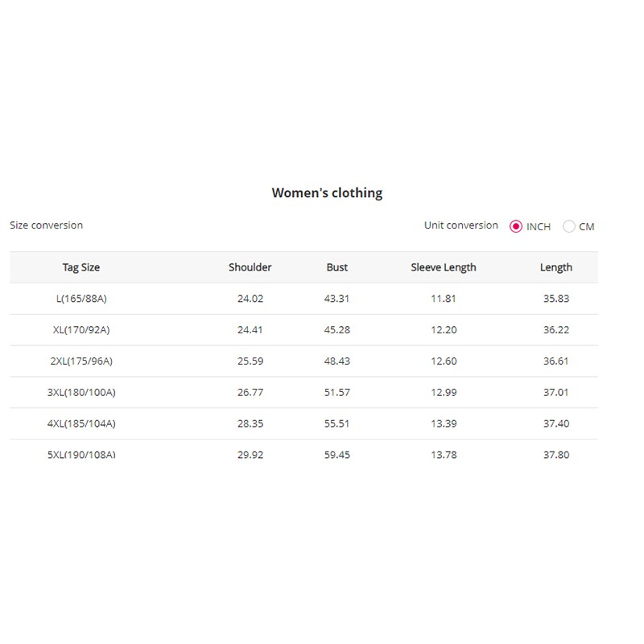Click the Bust column header
The image size is (644, 644).
(336, 267)
